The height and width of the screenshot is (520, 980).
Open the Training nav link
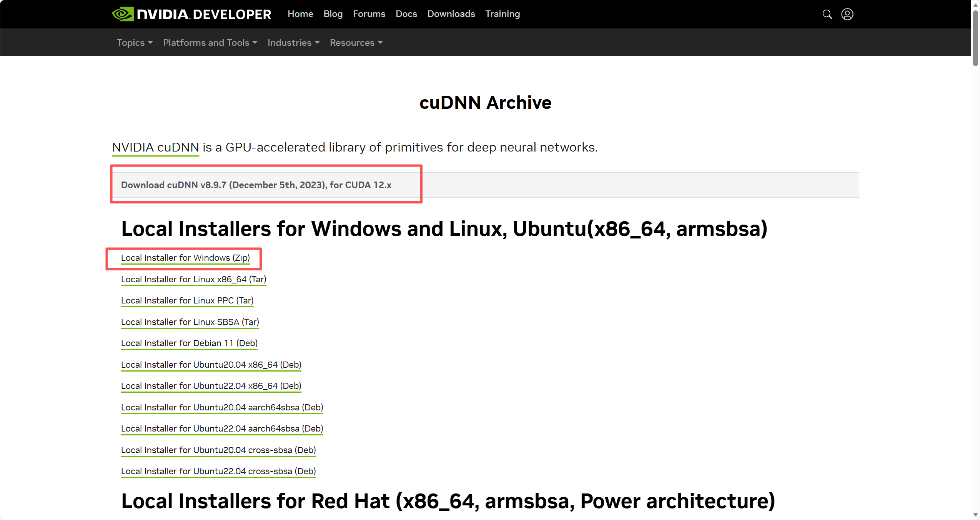click(502, 14)
